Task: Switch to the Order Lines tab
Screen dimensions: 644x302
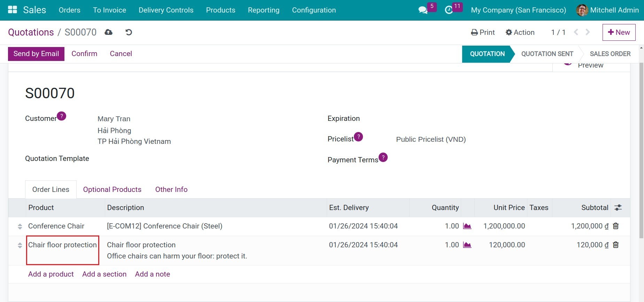Action: coord(51,189)
